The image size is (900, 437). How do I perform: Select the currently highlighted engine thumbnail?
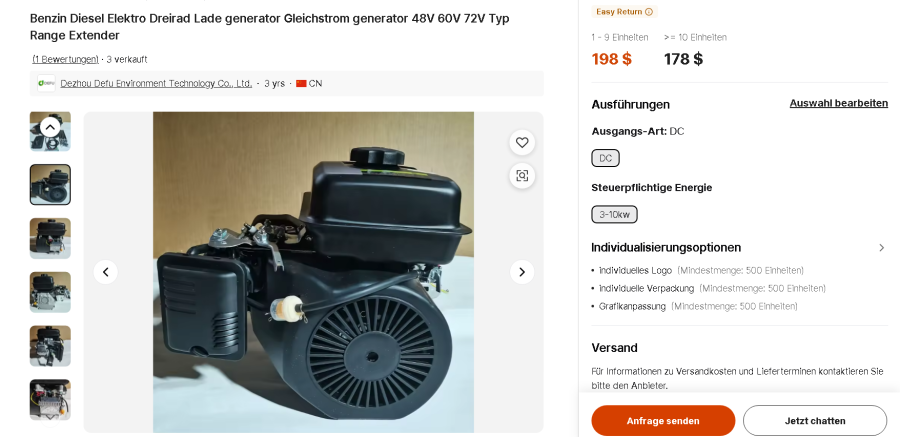tap(51, 185)
